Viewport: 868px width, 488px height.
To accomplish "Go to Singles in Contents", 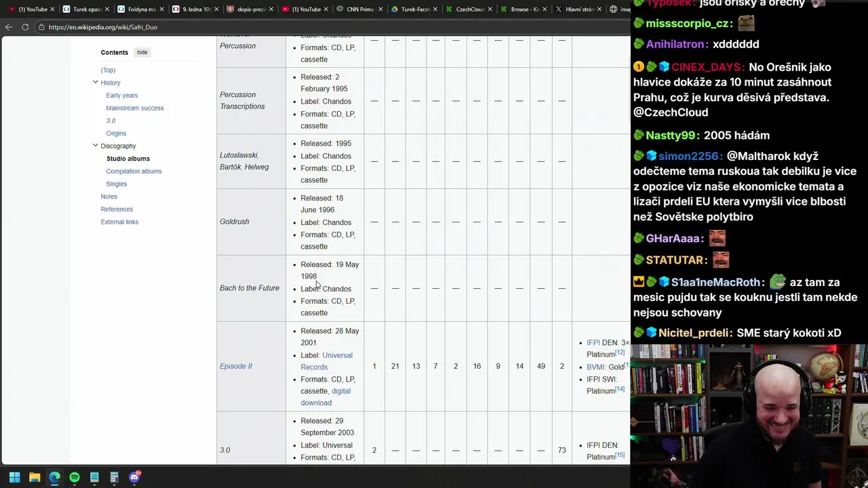I will tap(117, 184).
